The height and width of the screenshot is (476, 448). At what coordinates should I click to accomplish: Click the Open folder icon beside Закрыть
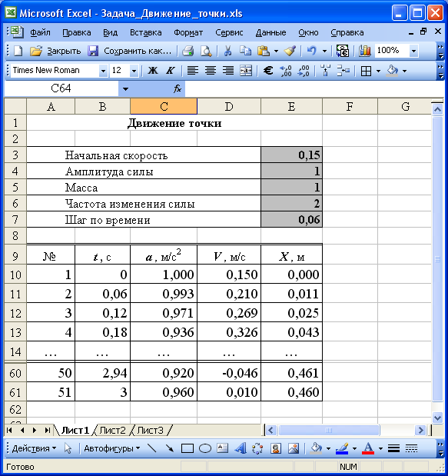(x=36, y=51)
